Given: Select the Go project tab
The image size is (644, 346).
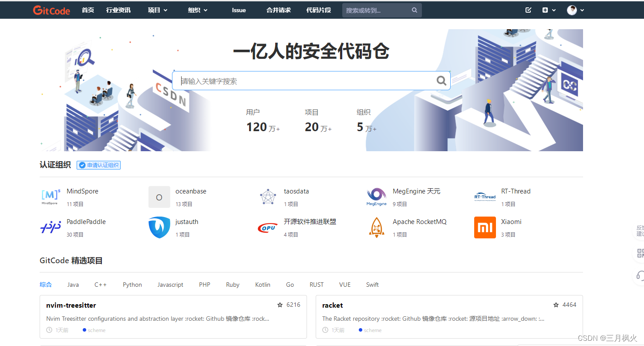Looking at the screenshot, I should point(290,285).
